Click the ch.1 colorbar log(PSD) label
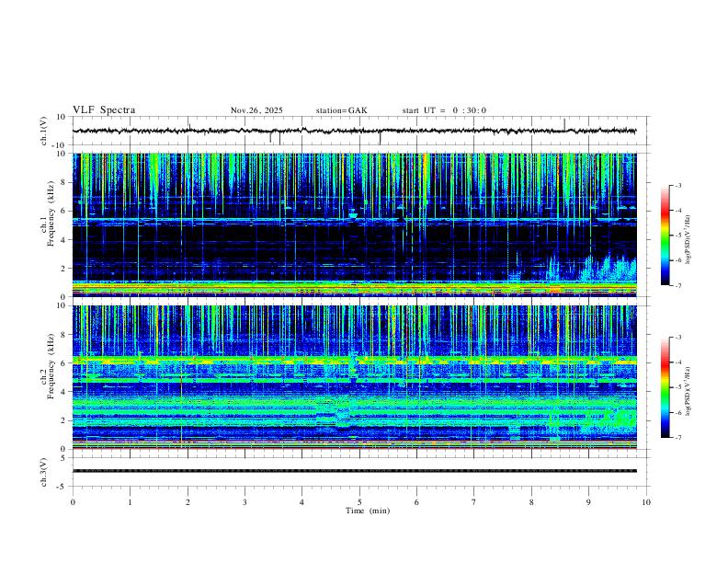Viewport: 728px width, 563px height. click(x=688, y=240)
